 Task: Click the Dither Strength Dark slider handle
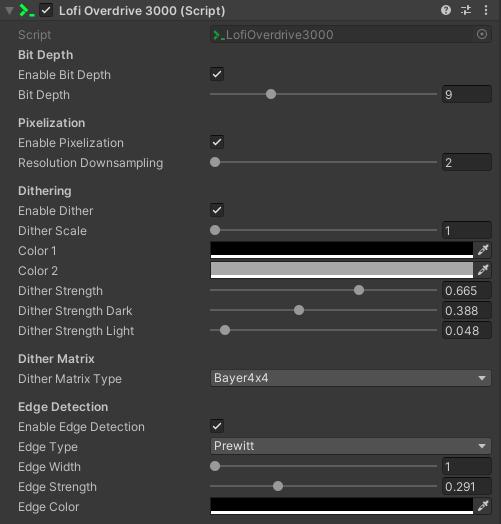tap(299, 310)
